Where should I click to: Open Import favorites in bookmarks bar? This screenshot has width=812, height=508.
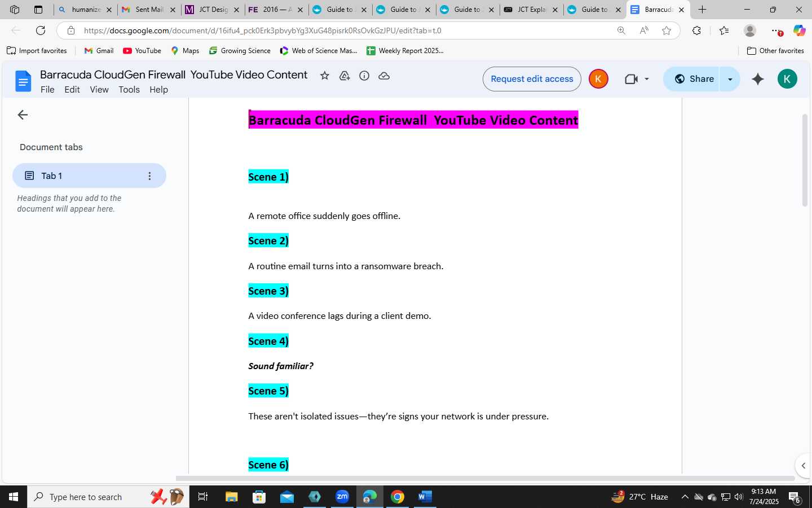37,51
